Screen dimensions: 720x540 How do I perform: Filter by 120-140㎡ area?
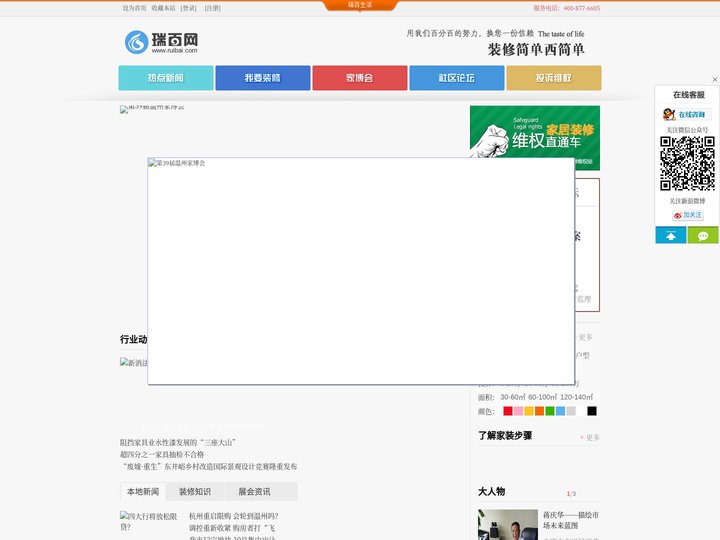pos(576,397)
